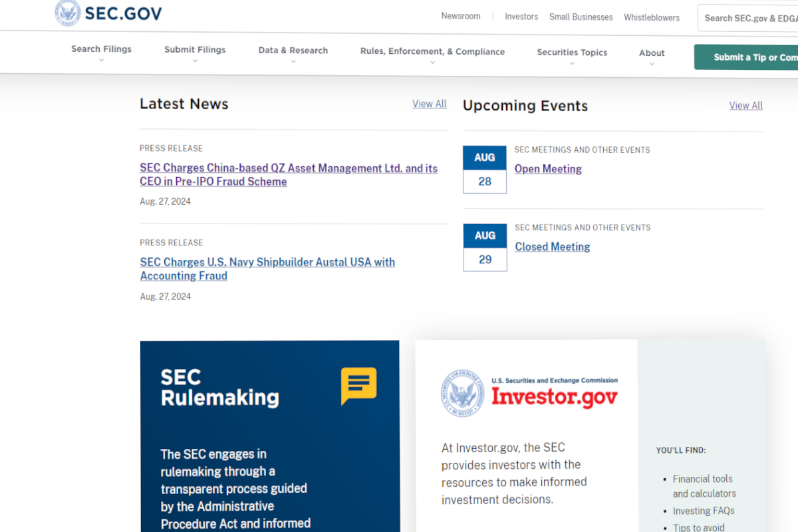798x532 pixels.
Task: Open the About menu
Action: [652, 57]
